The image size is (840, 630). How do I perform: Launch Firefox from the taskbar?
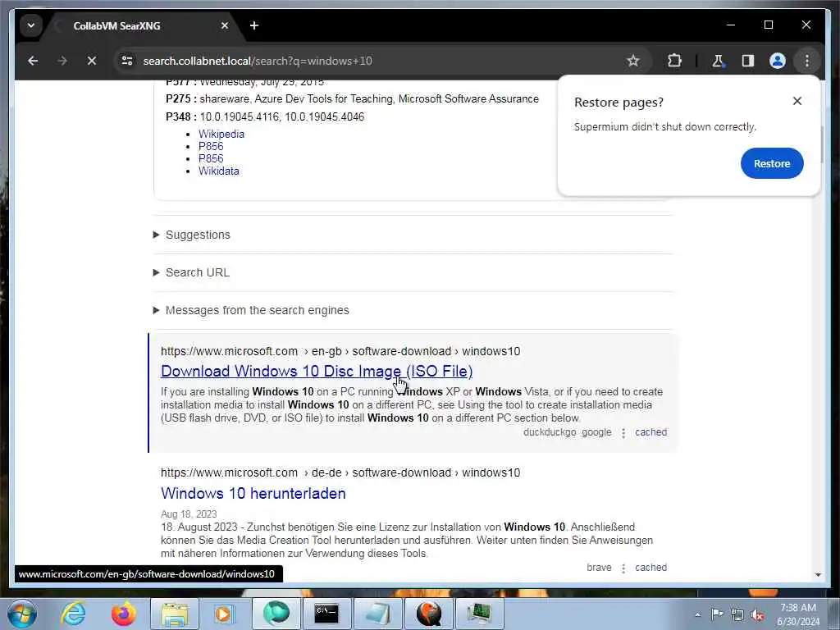pyautogui.click(x=124, y=614)
